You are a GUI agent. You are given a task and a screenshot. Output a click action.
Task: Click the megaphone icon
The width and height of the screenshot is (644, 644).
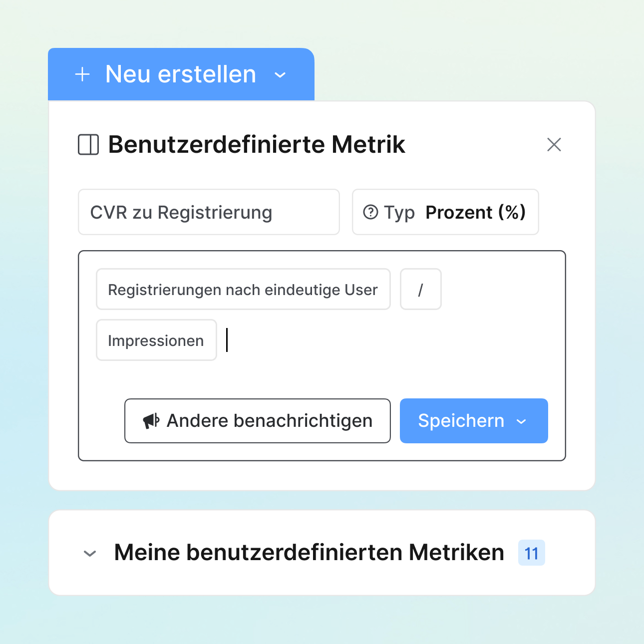(x=151, y=421)
